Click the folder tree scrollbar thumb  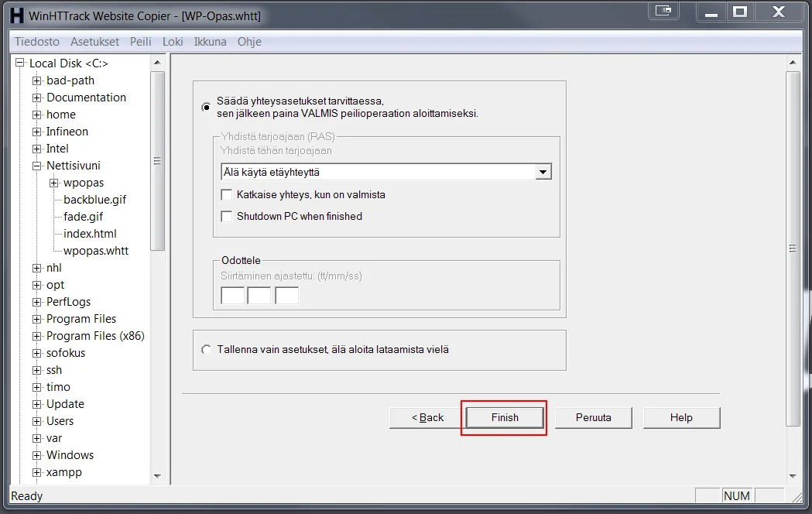(157, 161)
